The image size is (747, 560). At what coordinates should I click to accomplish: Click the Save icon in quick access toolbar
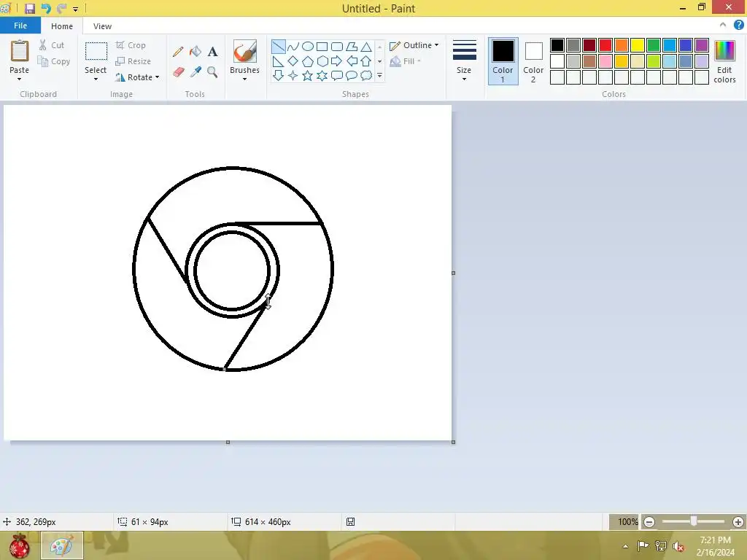pyautogui.click(x=29, y=9)
